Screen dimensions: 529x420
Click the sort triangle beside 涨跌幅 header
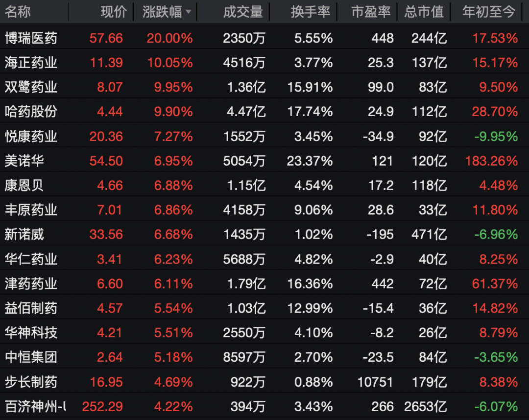tap(189, 12)
